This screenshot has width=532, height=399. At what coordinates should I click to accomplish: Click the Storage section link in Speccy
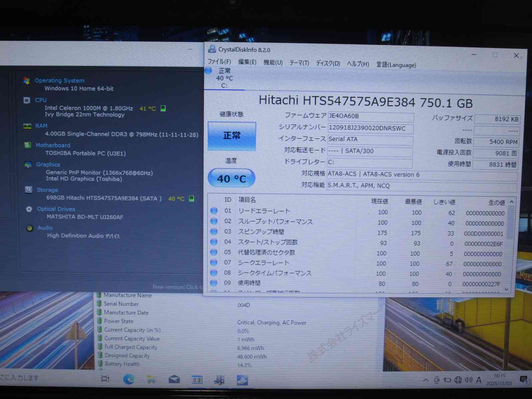(x=47, y=190)
